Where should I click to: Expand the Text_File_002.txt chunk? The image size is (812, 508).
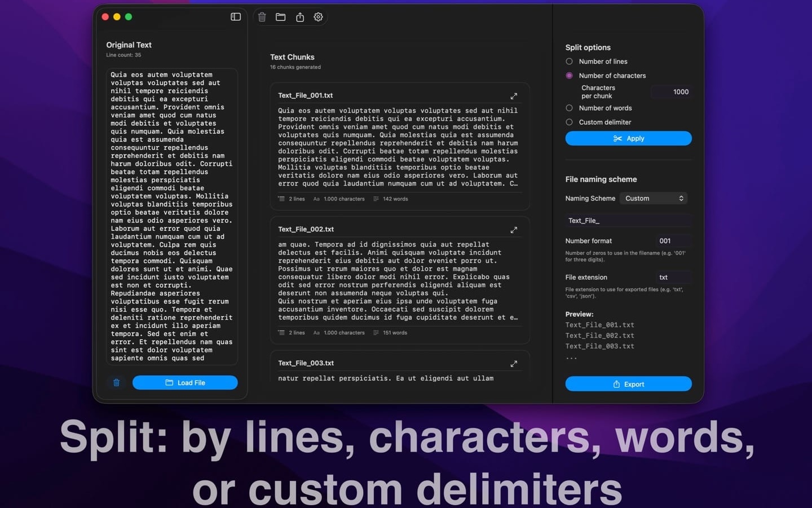click(514, 230)
